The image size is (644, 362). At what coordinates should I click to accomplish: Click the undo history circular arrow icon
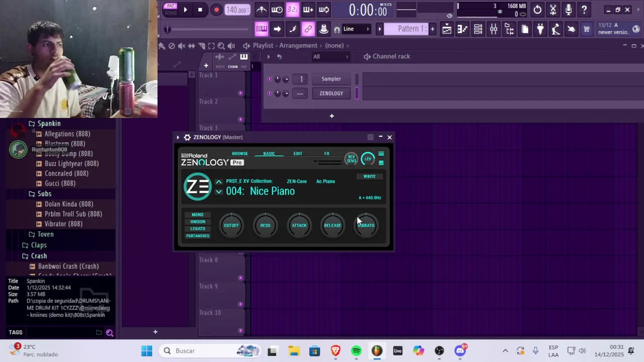click(537, 10)
